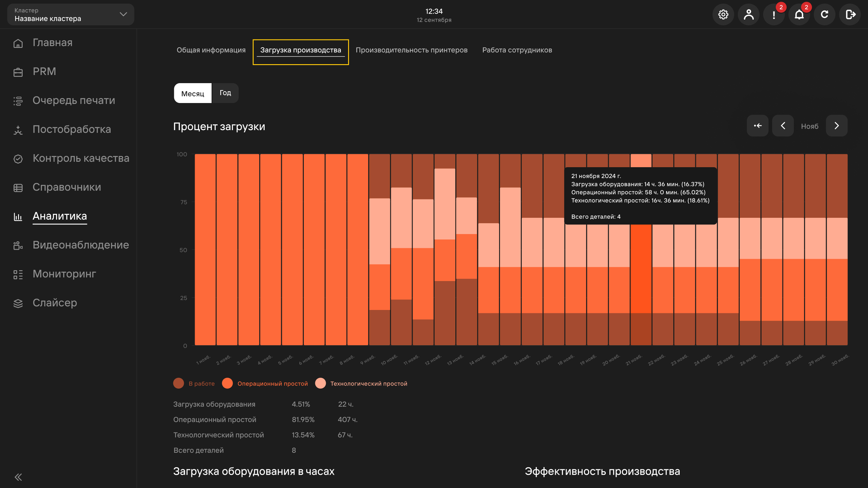The width and height of the screenshot is (868, 488).
Task: Click the Главная home icon
Action: pyautogui.click(x=18, y=43)
